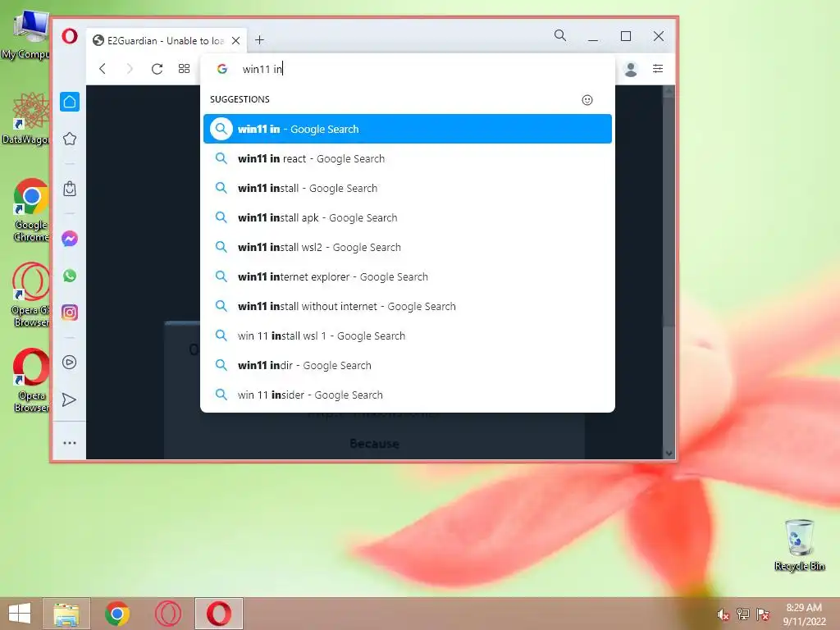Maximize the Opera window
840x630 pixels.
[x=626, y=36]
